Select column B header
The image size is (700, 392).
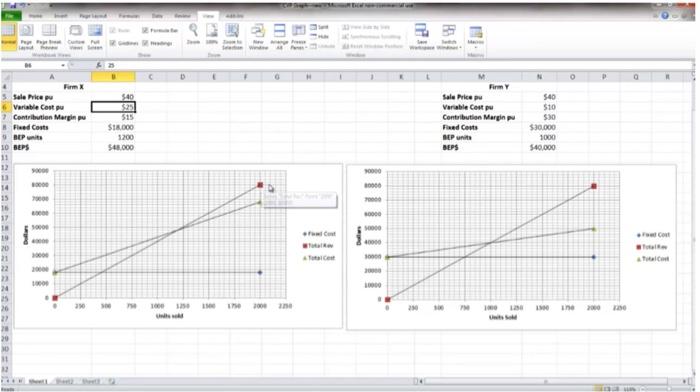click(x=113, y=77)
